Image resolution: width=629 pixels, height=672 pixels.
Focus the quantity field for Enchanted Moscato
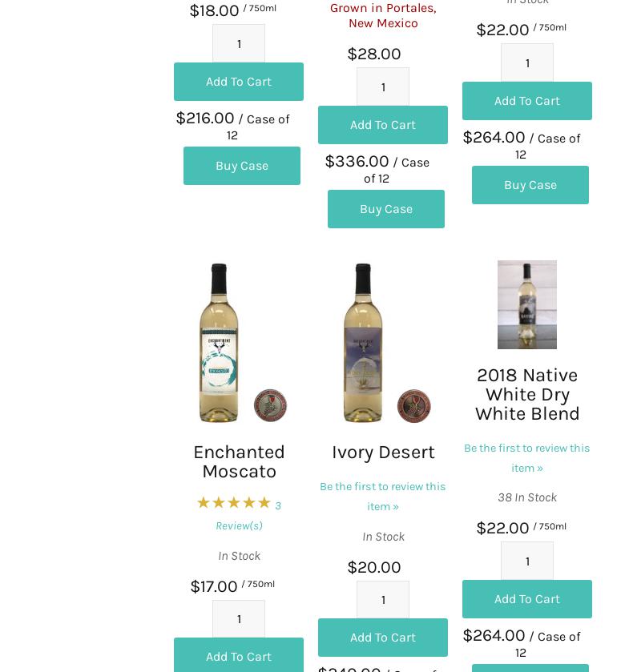point(239,619)
